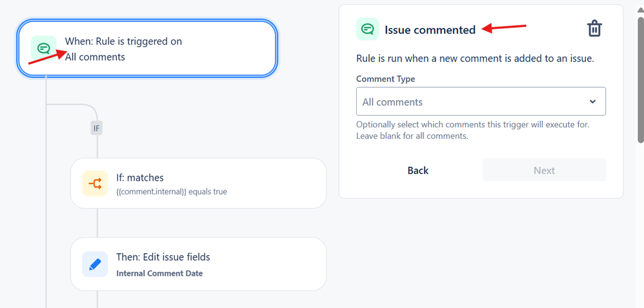This screenshot has width=644, height=308.
Task: Click the orange branch icon on the If: matches condition
Action: (95, 184)
